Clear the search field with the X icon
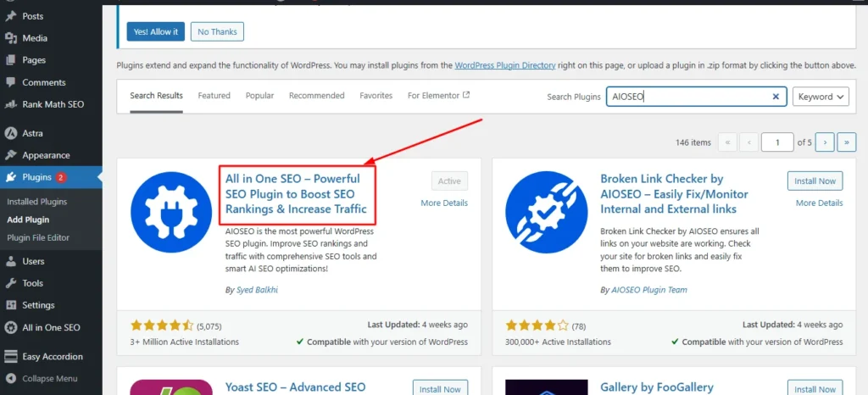 click(x=776, y=97)
